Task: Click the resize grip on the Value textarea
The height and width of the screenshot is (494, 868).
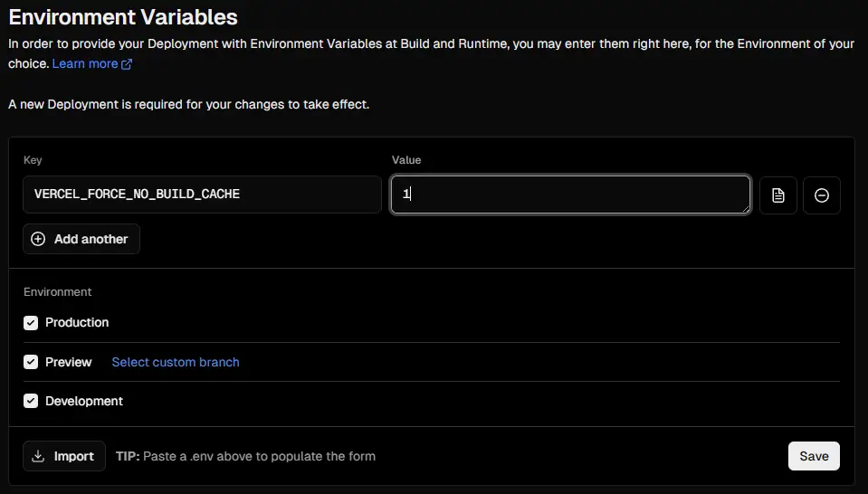Action: [745, 208]
